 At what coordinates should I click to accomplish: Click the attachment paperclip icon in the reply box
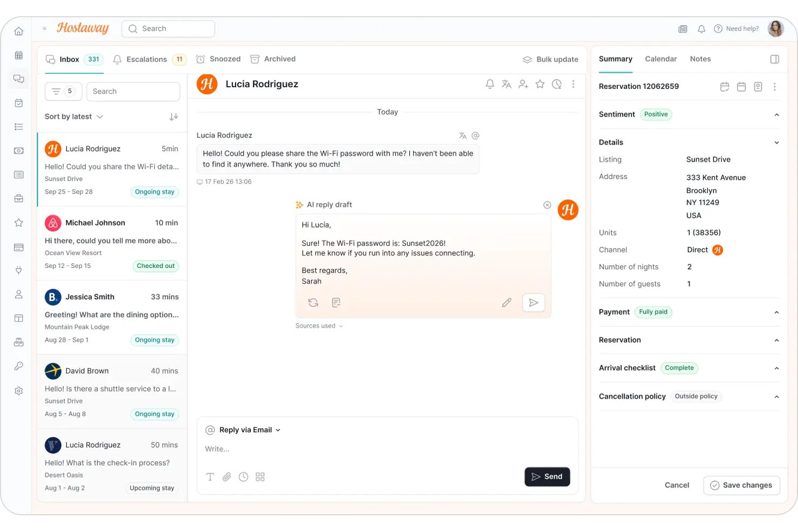tap(227, 477)
